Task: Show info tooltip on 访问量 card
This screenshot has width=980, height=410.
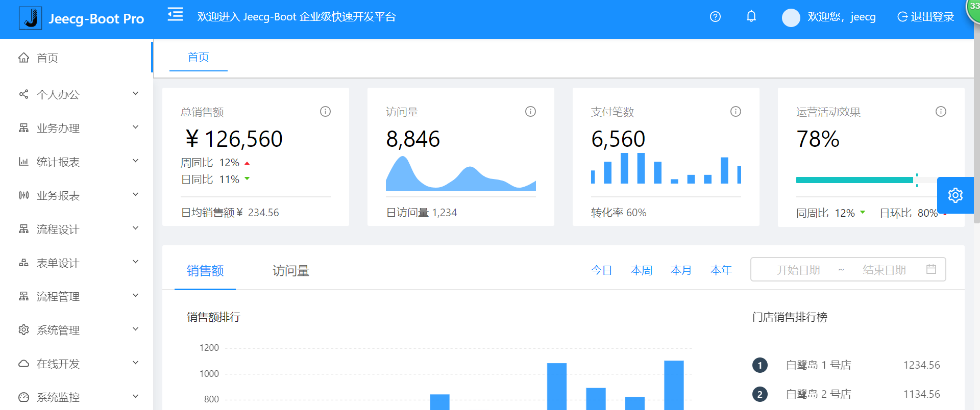Action: [x=530, y=111]
